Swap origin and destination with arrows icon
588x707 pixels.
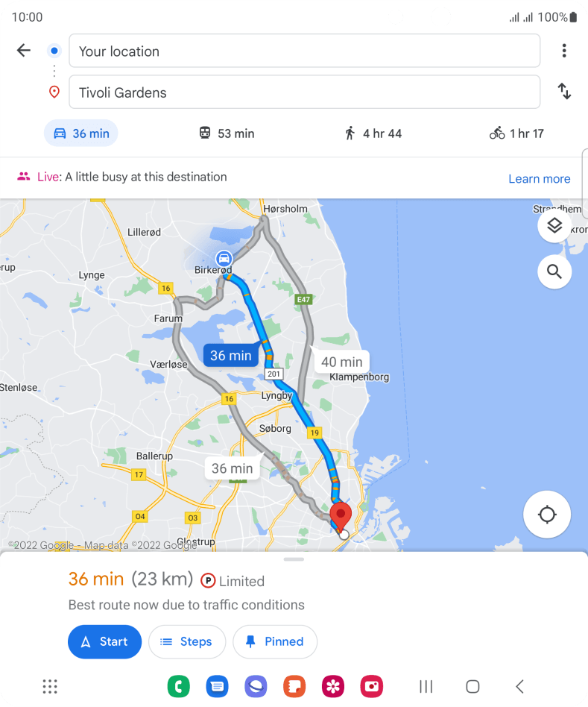(x=564, y=91)
